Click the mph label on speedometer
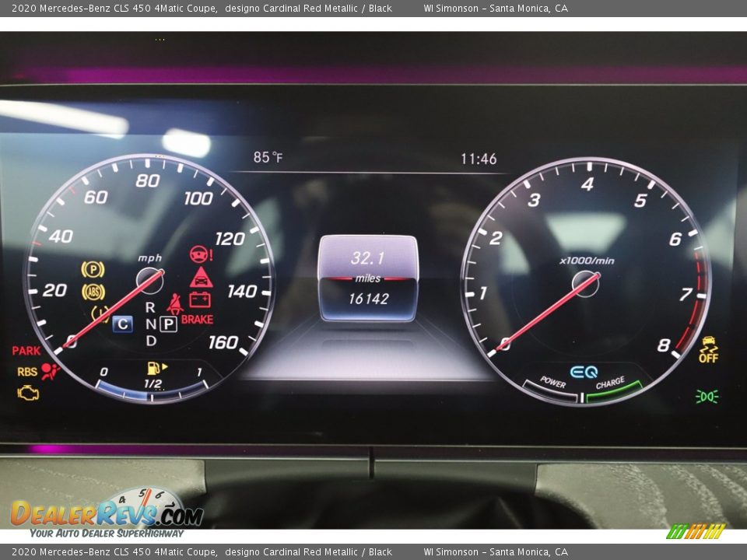747x560 pixels. coord(149,258)
